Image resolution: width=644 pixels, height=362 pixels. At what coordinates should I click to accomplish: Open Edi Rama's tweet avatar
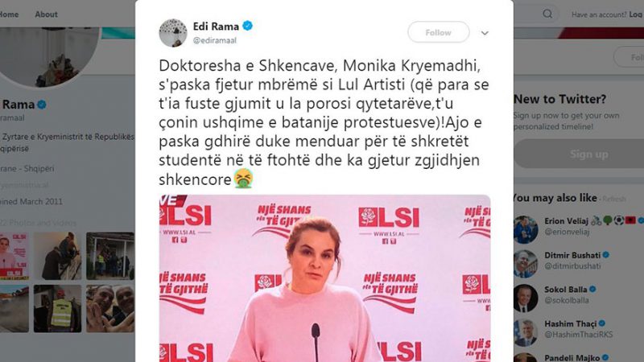click(x=173, y=32)
